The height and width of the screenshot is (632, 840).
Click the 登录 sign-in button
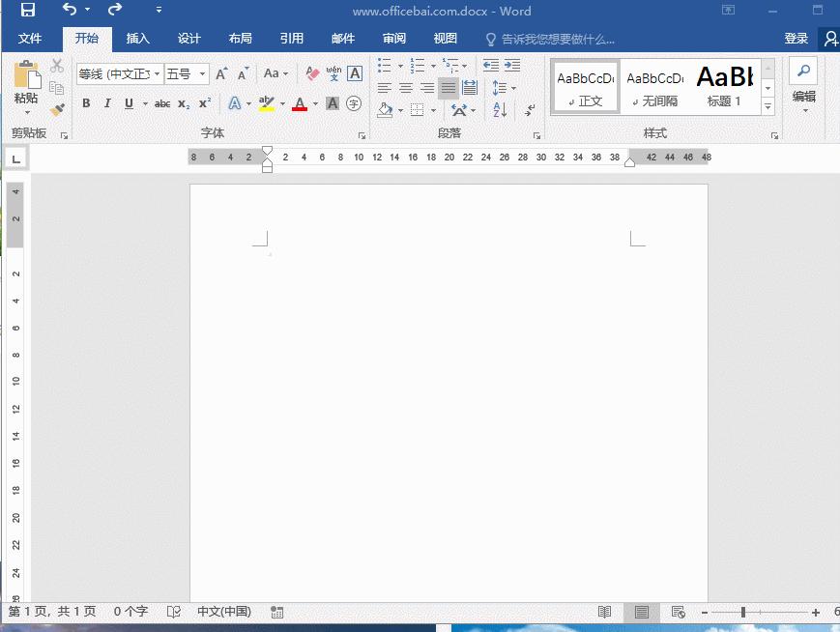796,39
